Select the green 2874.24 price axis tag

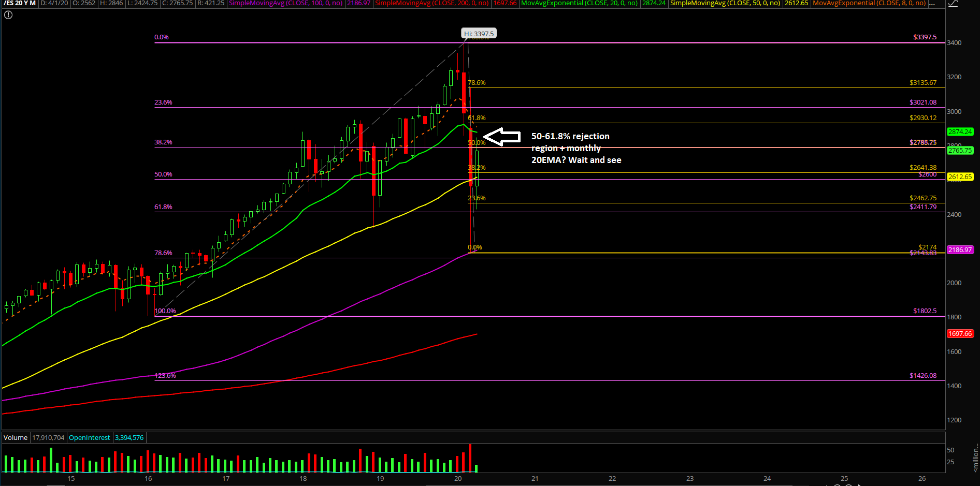[x=960, y=132]
